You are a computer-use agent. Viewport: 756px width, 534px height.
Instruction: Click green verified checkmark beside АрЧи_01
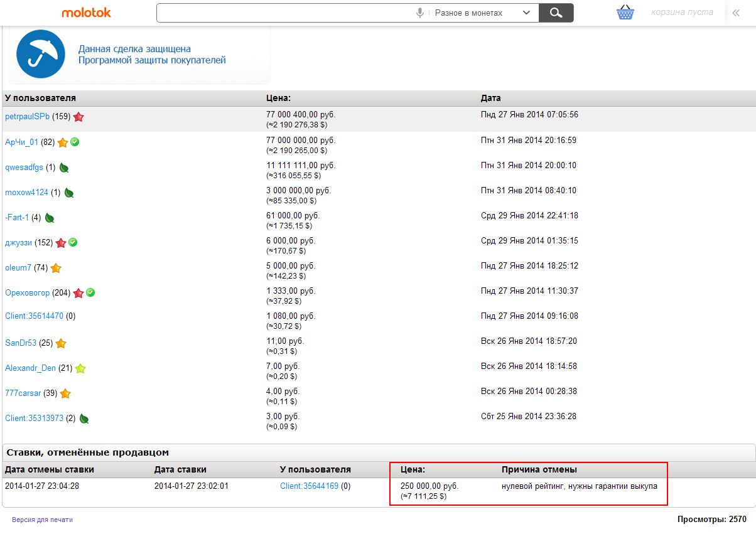pos(75,142)
